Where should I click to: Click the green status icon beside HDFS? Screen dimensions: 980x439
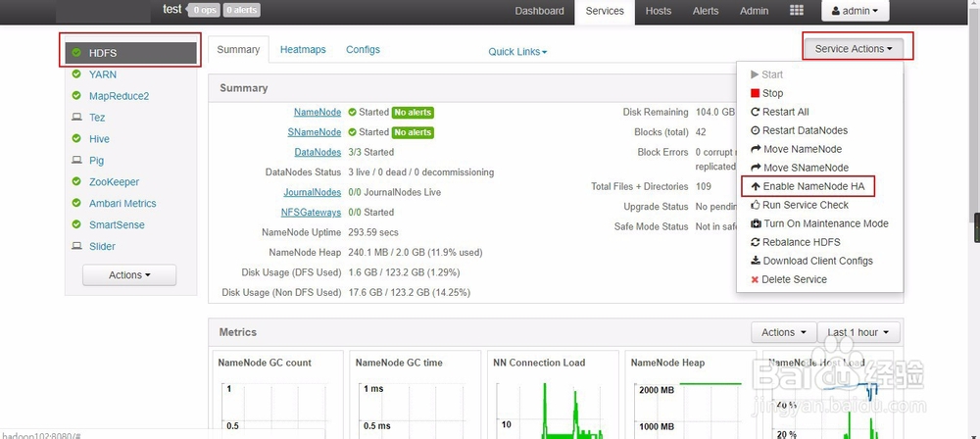click(76, 53)
